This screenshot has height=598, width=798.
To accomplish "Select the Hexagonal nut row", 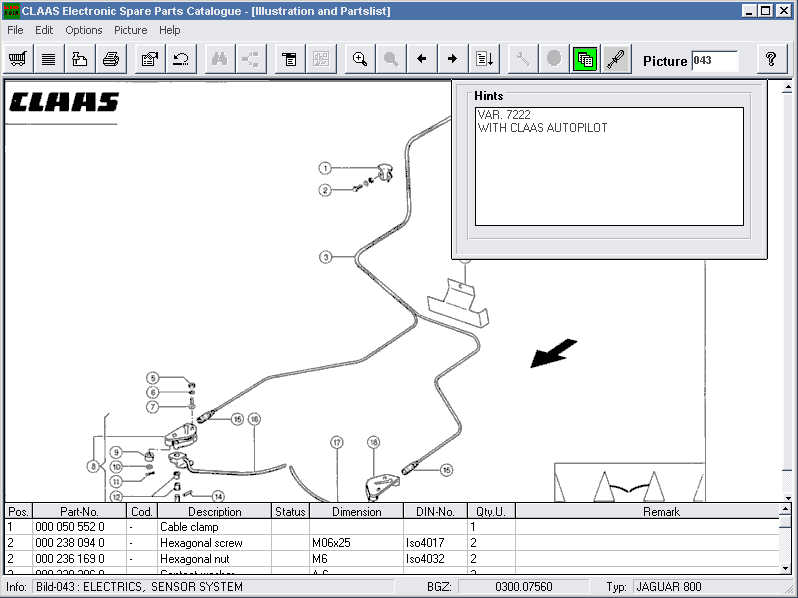I will [392, 559].
